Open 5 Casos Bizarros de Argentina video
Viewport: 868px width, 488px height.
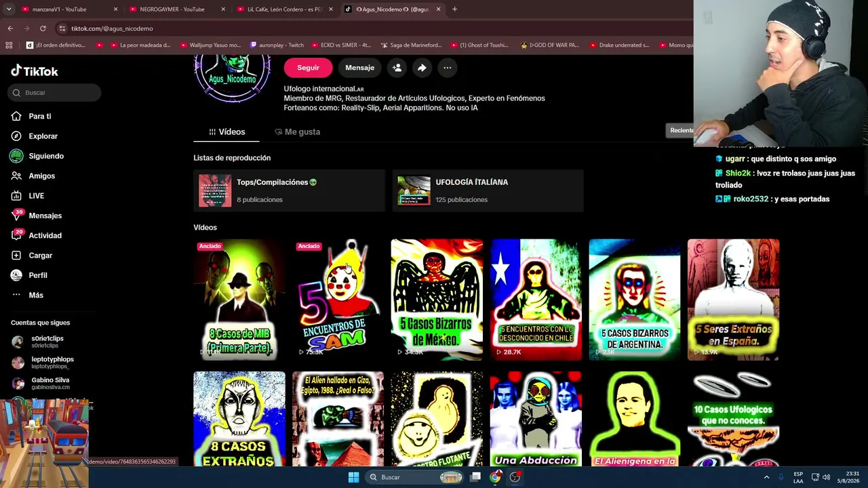coord(635,300)
